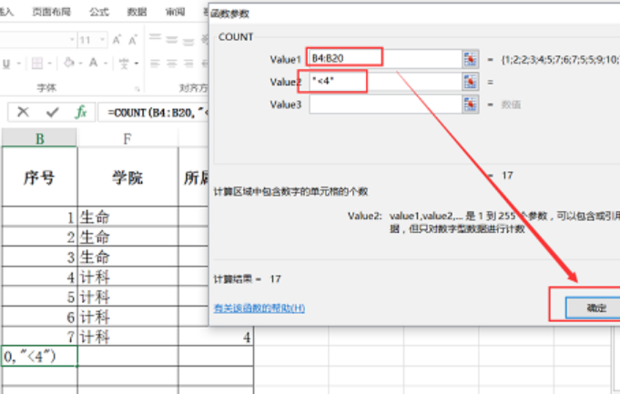Click Value1 range collapse icon
The image size is (620, 394).
pos(470,59)
